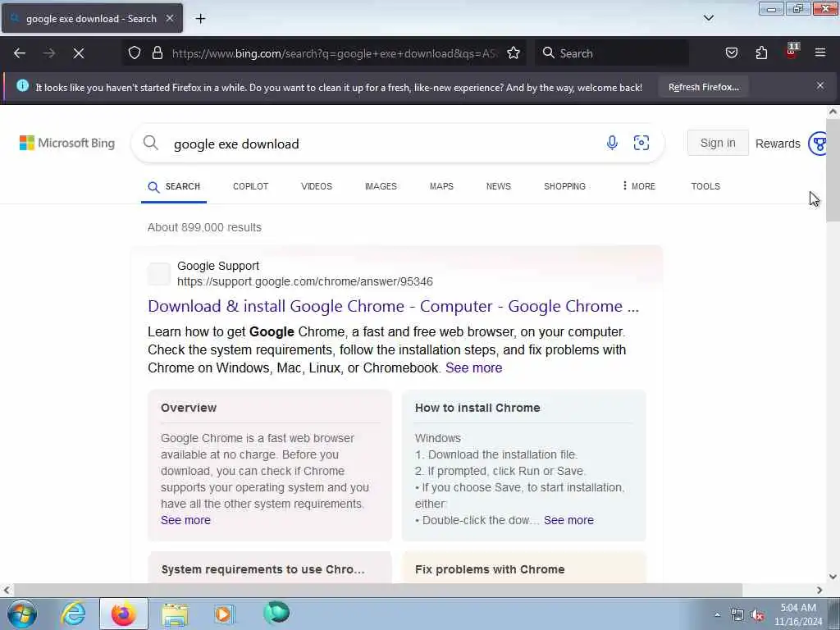The height and width of the screenshot is (630, 840).
Task: Open the Windows Start menu
Action: tap(22, 614)
